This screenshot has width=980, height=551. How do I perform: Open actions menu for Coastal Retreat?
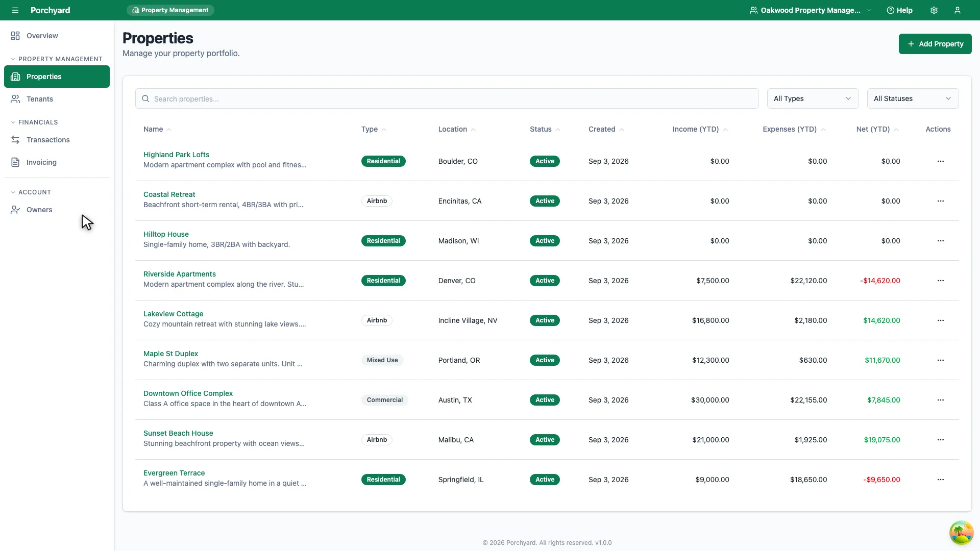pyautogui.click(x=941, y=201)
